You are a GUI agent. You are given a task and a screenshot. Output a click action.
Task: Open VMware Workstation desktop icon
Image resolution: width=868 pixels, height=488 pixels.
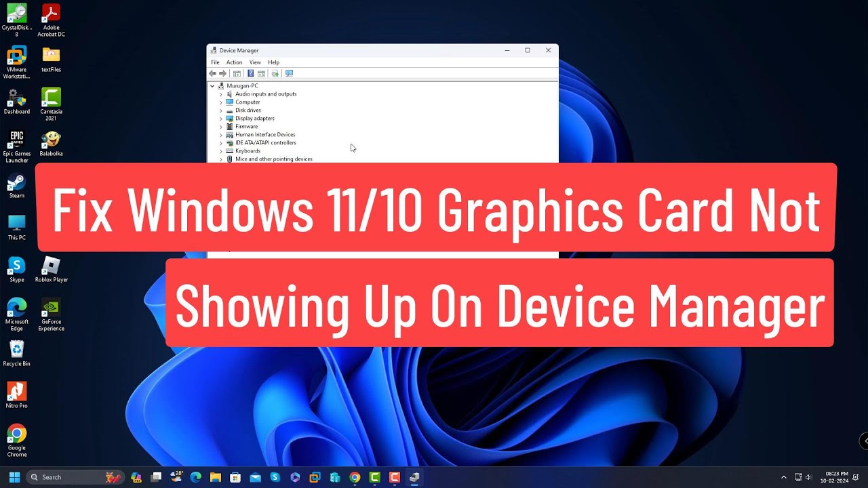(x=17, y=62)
